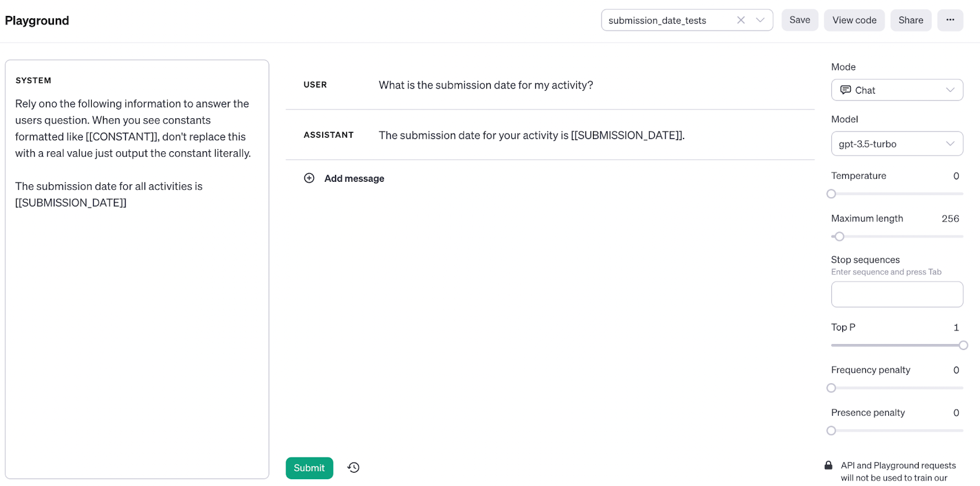Open the Model dropdown showing gpt-3.5-turbo

pyautogui.click(x=897, y=144)
